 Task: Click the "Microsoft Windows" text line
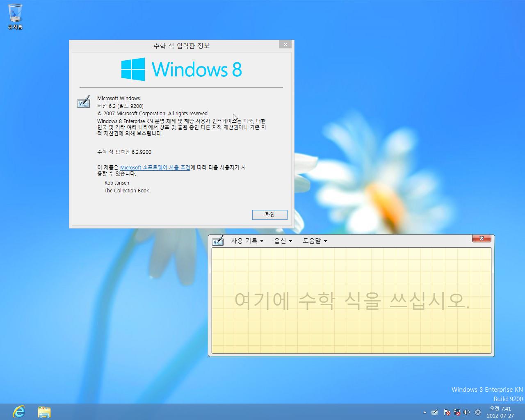(x=119, y=98)
